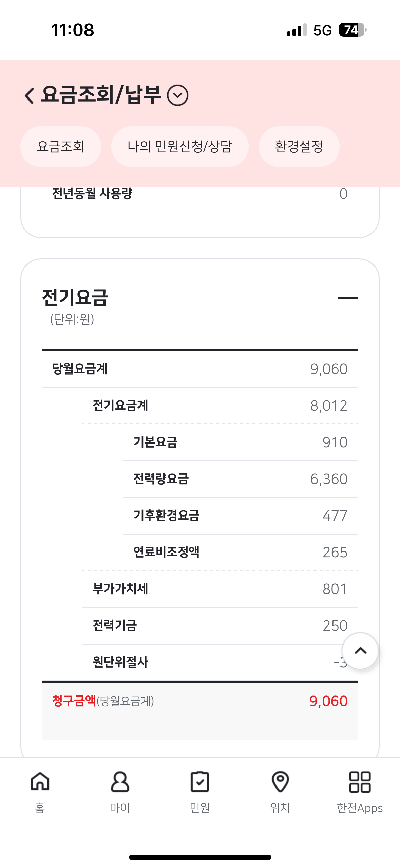Click the 당월요금계 row

(199, 369)
